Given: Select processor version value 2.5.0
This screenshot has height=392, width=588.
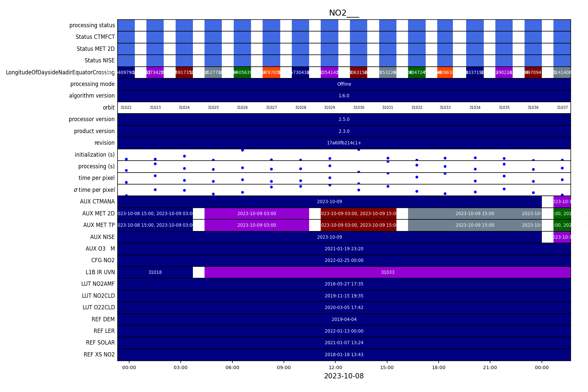Looking at the screenshot, I should tap(344, 119).
